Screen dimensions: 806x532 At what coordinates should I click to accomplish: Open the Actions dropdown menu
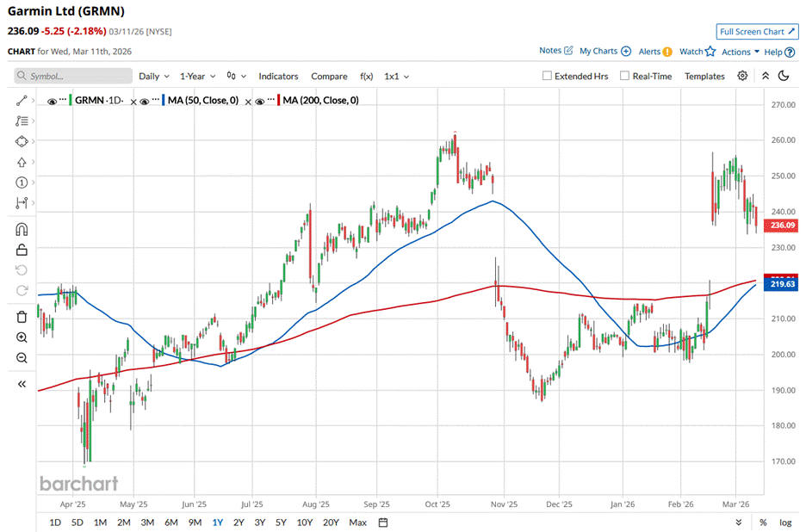click(x=740, y=52)
